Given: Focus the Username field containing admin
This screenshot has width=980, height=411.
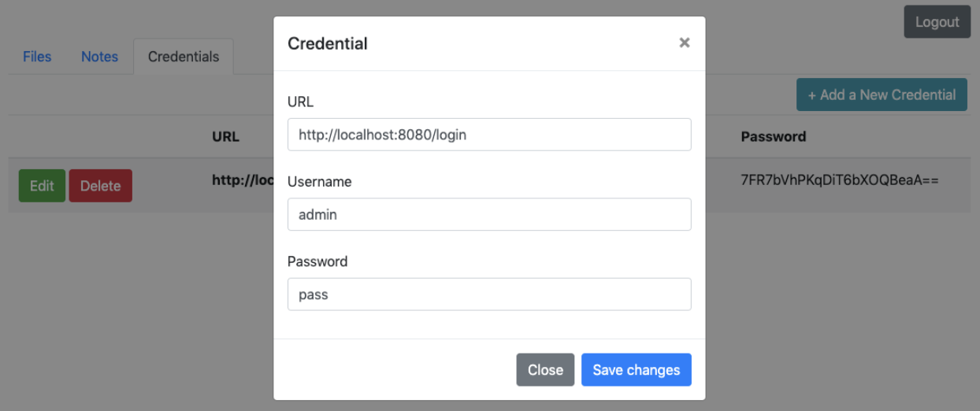Looking at the screenshot, I should point(489,214).
